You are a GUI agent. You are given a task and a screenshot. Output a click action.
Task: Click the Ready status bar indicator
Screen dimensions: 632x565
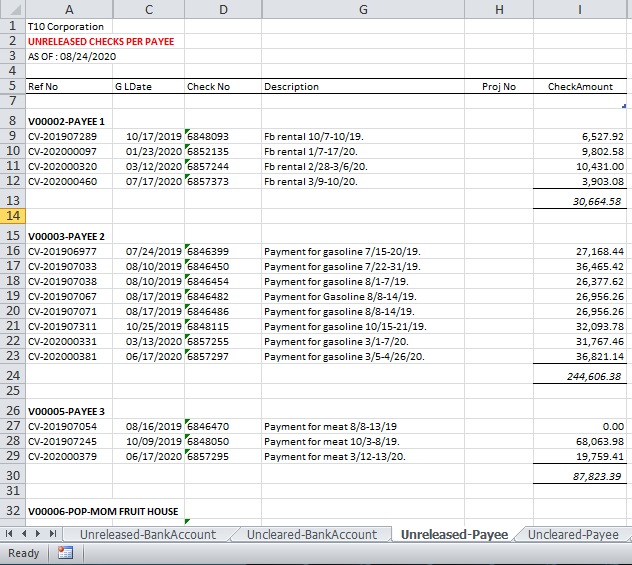tap(23, 553)
